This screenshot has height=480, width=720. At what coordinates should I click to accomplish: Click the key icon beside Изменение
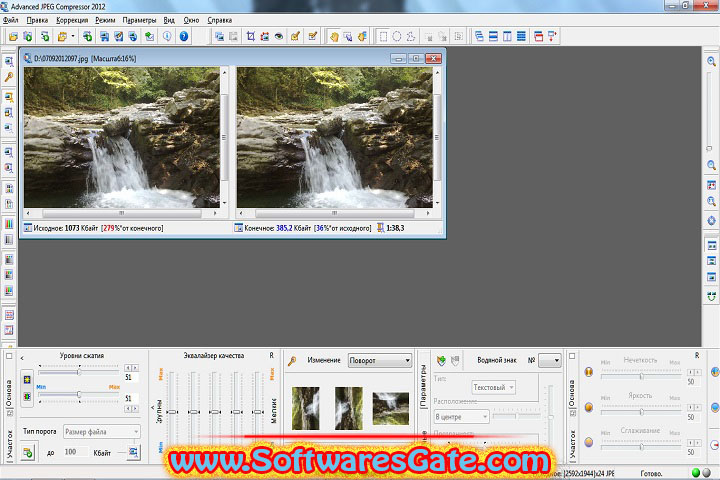coord(292,361)
